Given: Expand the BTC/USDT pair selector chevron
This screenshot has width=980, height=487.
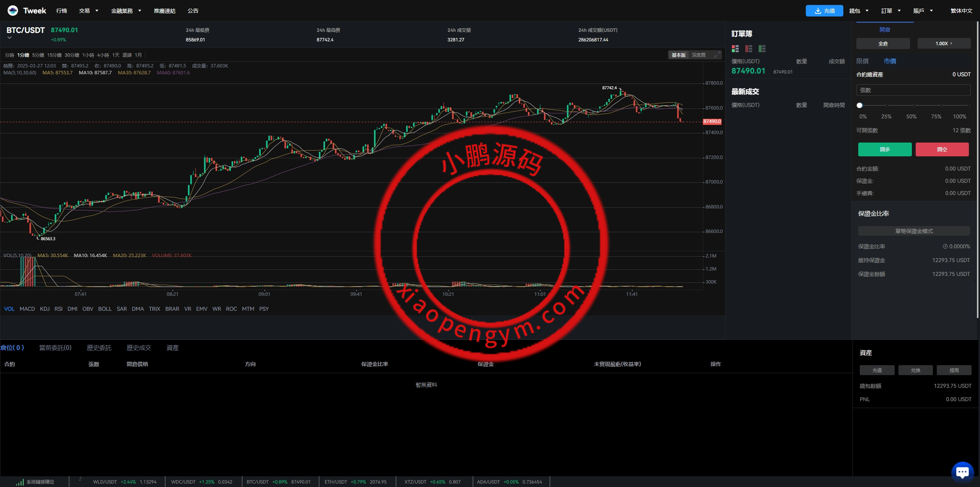Looking at the screenshot, I should coord(10,38).
